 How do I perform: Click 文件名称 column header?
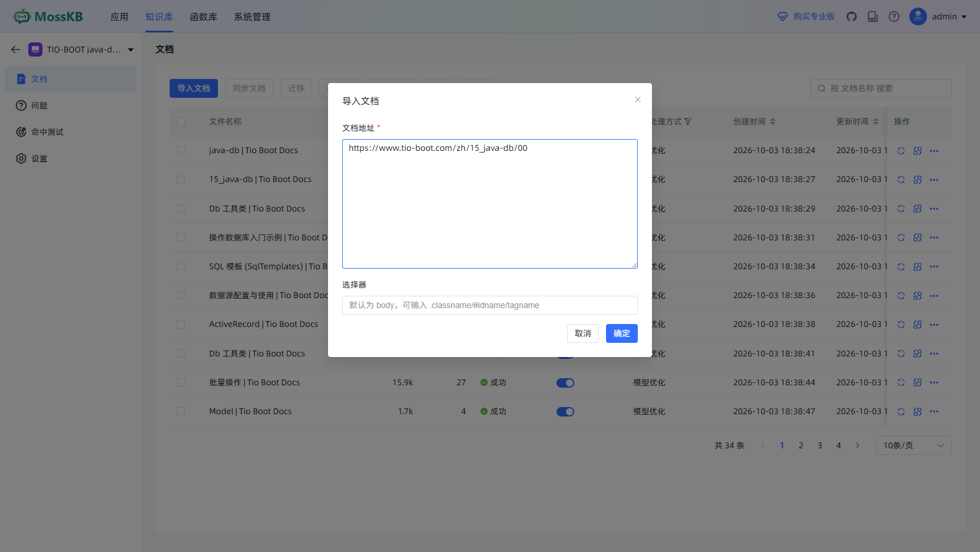(x=226, y=121)
